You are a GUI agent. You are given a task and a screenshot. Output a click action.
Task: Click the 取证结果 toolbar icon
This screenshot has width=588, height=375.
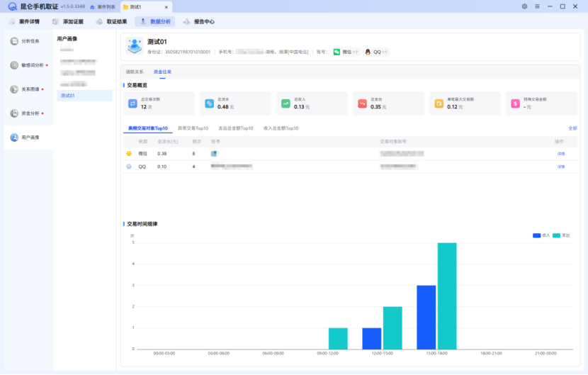pos(99,22)
